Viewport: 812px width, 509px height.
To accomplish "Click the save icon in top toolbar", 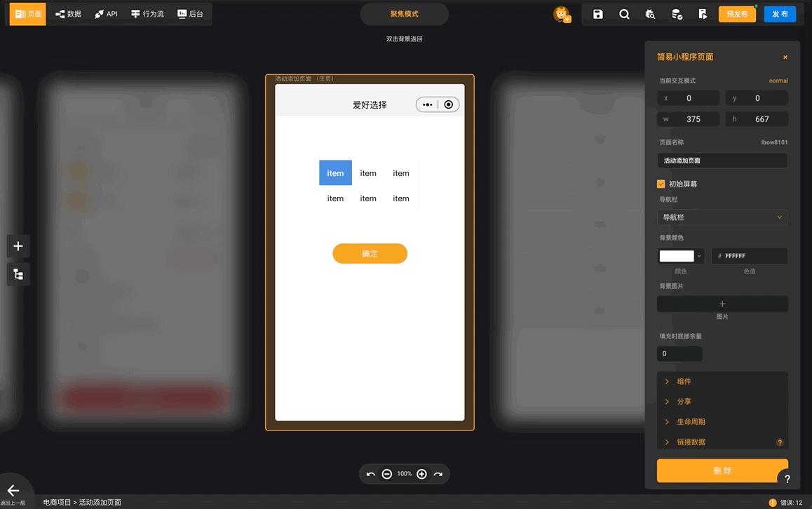I will [x=597, y=14].
